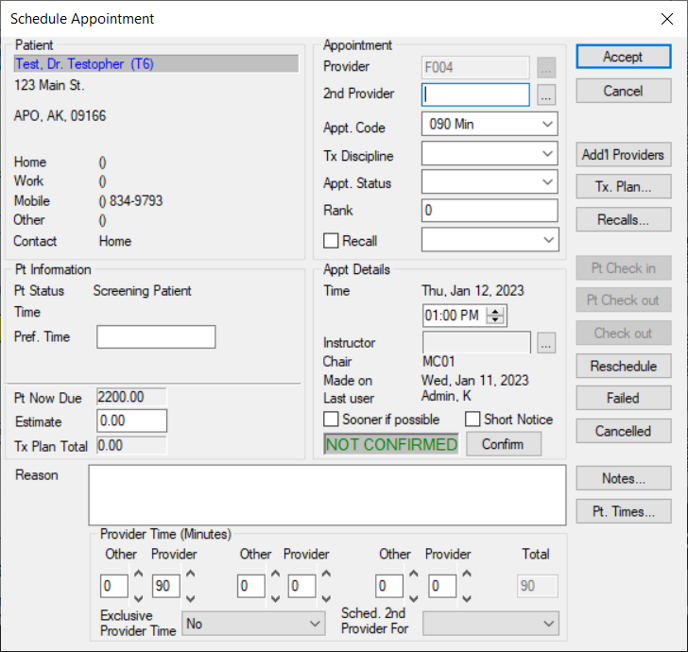Increase second Provider minutes up arrow
688x652 pixels.
pyautogui.click(x=326, y=573)
